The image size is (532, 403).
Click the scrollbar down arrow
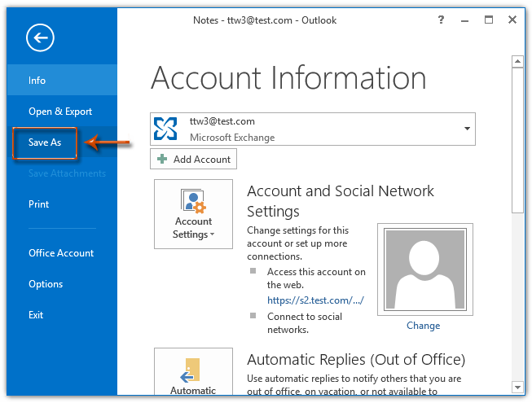coord(517,387)
